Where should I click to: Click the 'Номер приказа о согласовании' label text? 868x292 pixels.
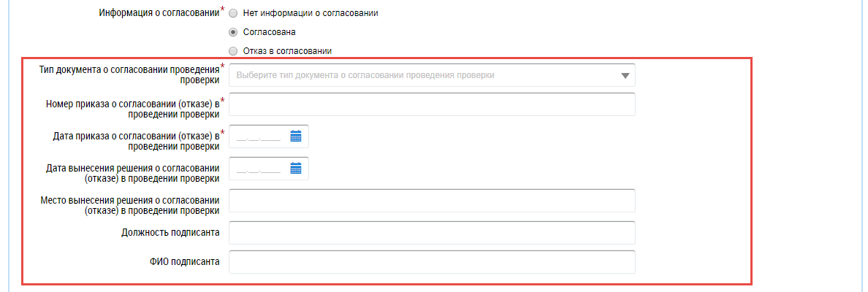pos(132,109)
